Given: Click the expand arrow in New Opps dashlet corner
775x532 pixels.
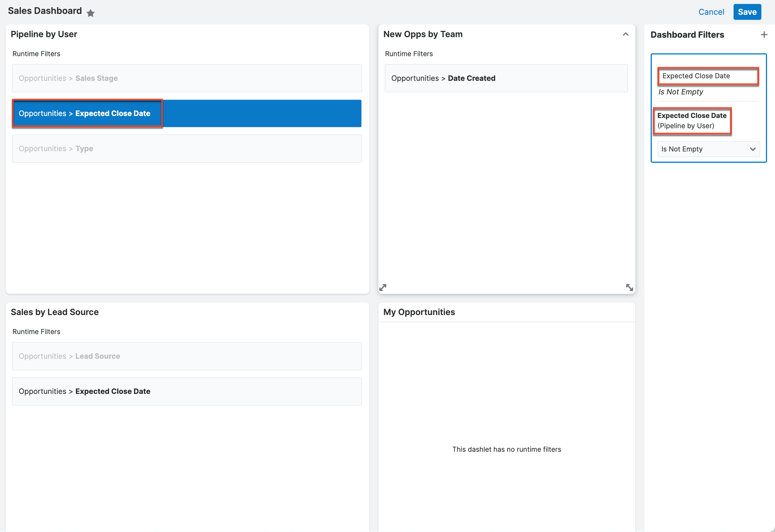Looking at the screenshot, I should (x=630, y=287).
